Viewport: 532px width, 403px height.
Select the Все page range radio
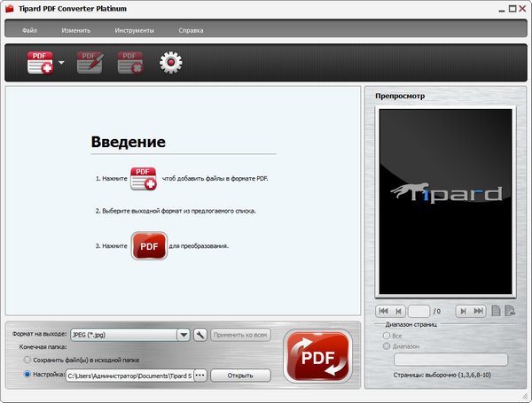(x=387, y=336)
